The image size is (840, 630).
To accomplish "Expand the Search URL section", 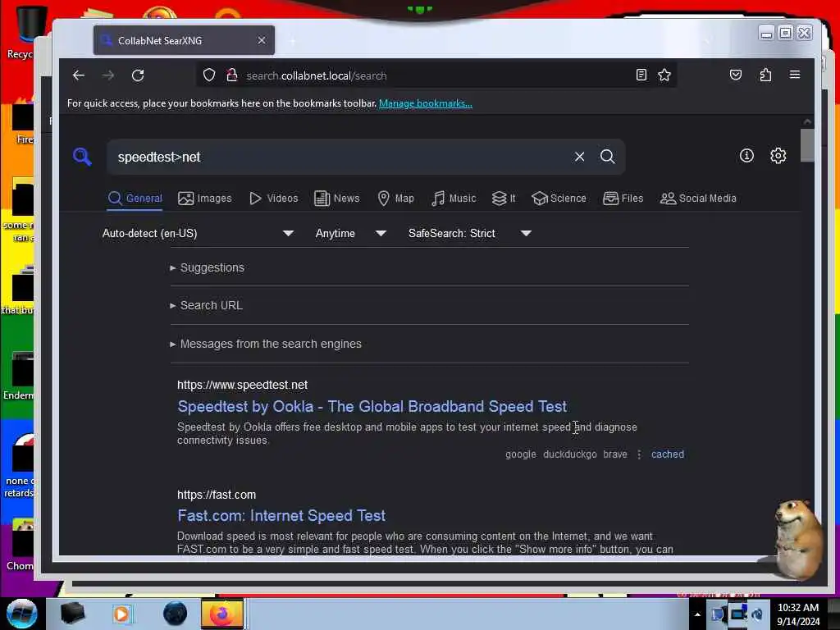I will tap(207, 305).
